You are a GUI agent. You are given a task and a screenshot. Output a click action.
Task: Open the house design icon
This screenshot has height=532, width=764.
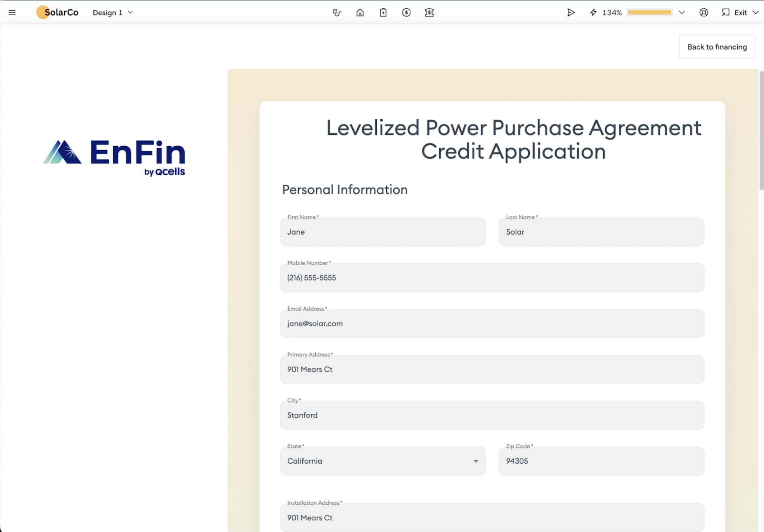(360, 12)
